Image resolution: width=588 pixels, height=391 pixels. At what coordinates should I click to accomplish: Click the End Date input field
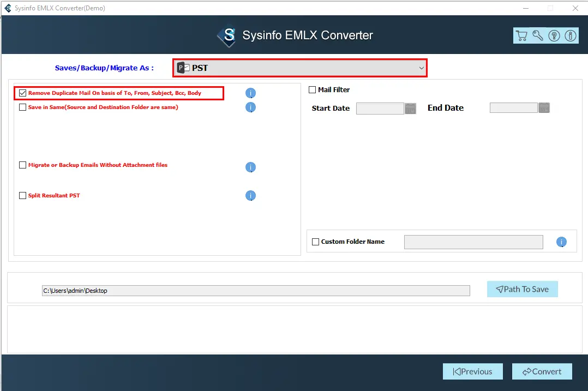[x=514, y=108]
